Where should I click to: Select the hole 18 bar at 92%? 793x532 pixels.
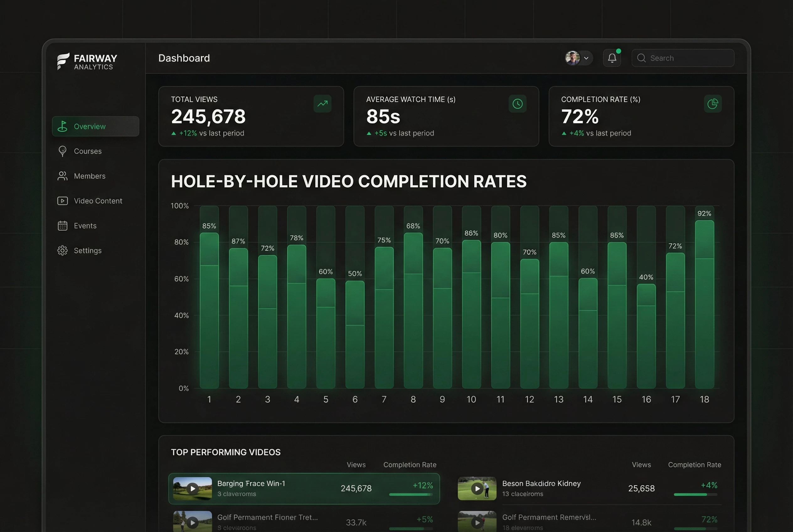(705, 304)
